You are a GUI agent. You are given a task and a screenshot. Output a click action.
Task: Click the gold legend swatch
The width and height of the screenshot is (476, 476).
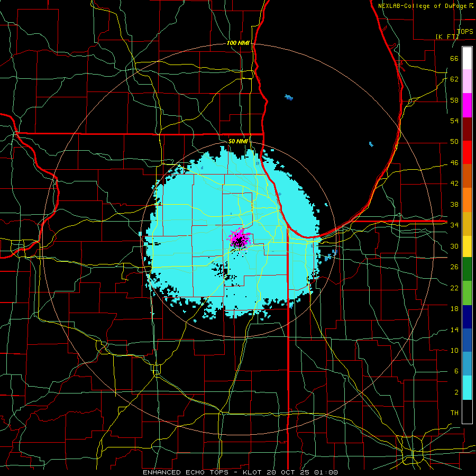(467, 224)
